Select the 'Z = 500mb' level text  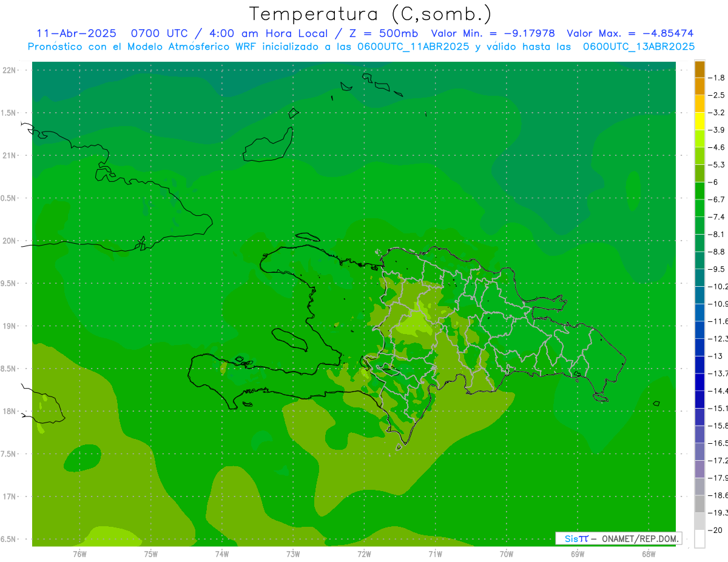(383, 33)
